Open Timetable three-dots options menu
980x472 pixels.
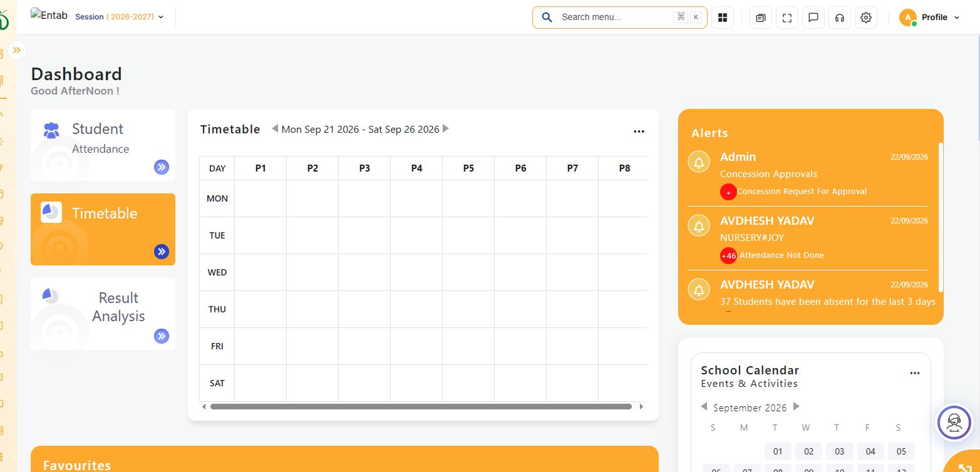click(639, 131)
